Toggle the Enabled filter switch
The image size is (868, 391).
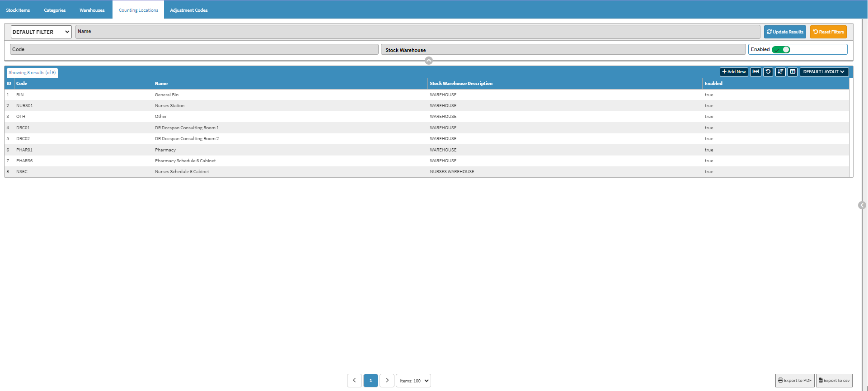(781, 50)
